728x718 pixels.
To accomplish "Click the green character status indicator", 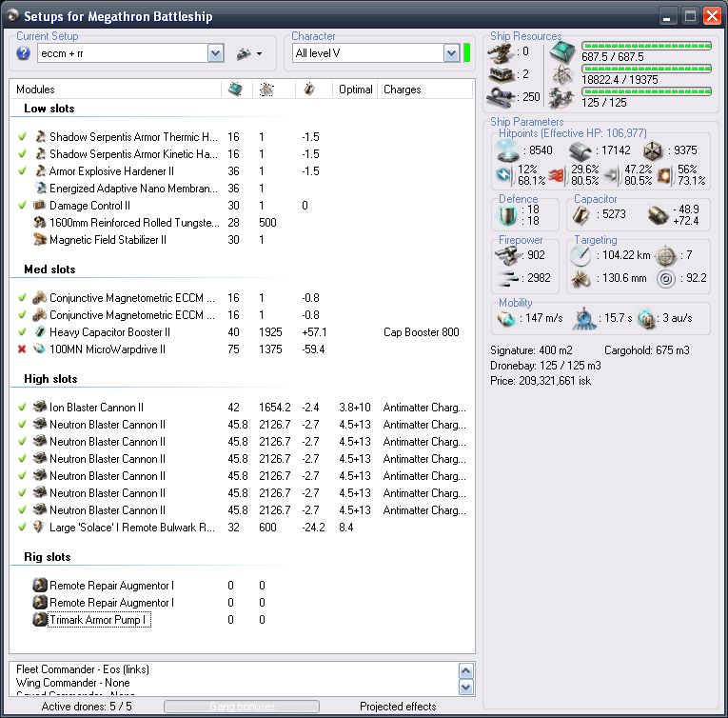I will [466, 52].
